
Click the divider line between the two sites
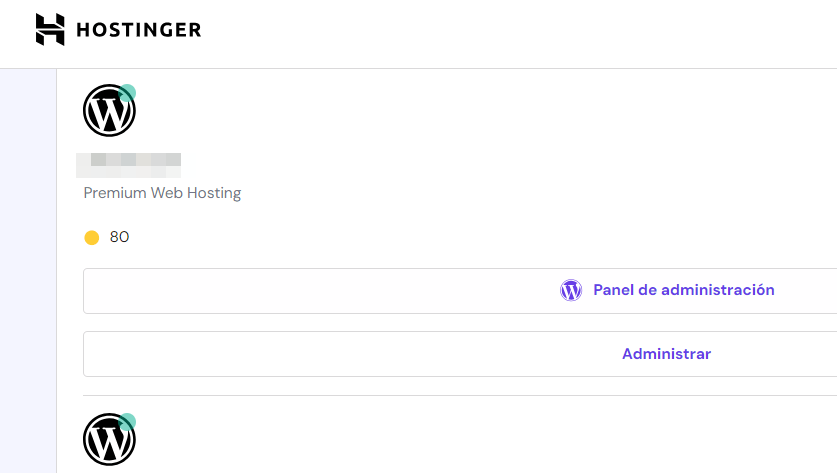(460, 396)
